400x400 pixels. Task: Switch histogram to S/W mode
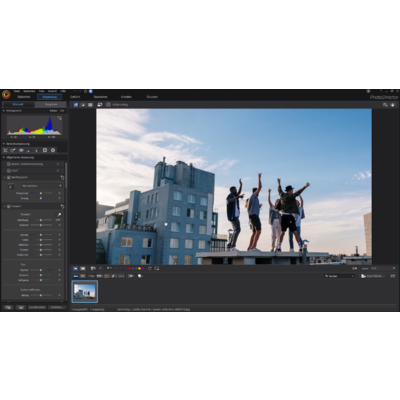(62, 111)
